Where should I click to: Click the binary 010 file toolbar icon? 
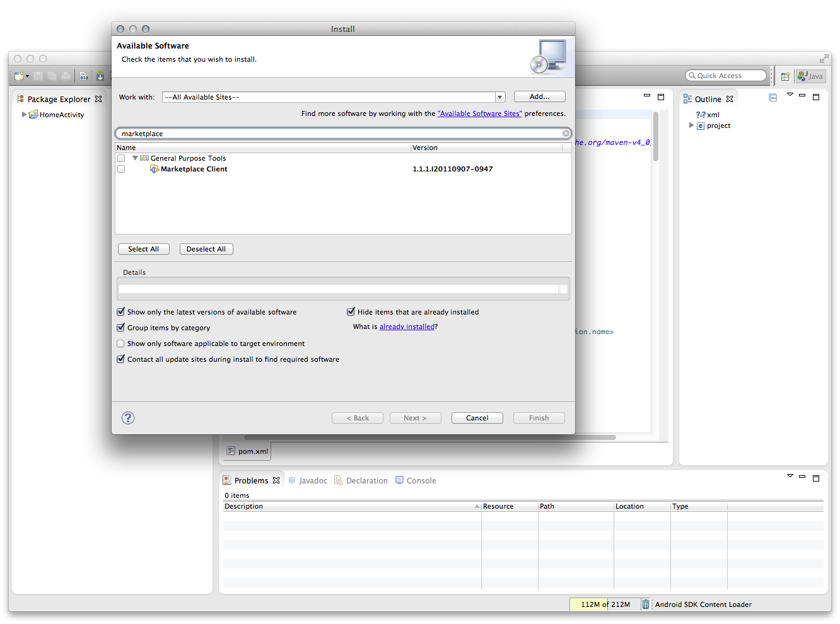pyautogui.click(x=84, y=76)
